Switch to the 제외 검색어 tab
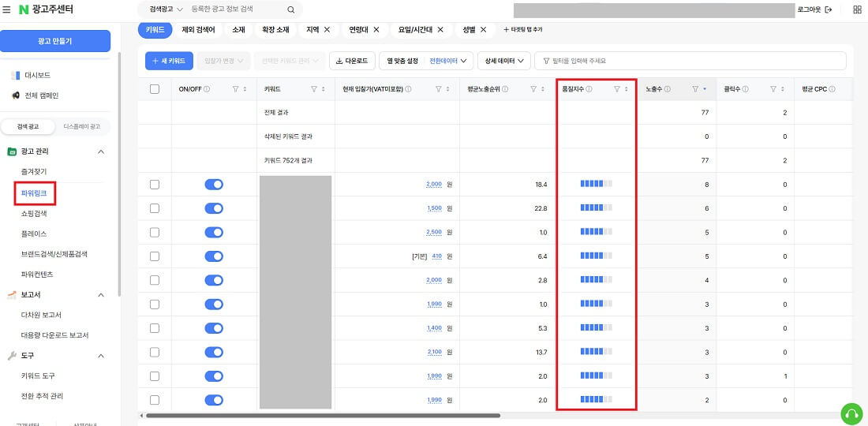This screenshot has width=868, height=426. tap(198, 29)
